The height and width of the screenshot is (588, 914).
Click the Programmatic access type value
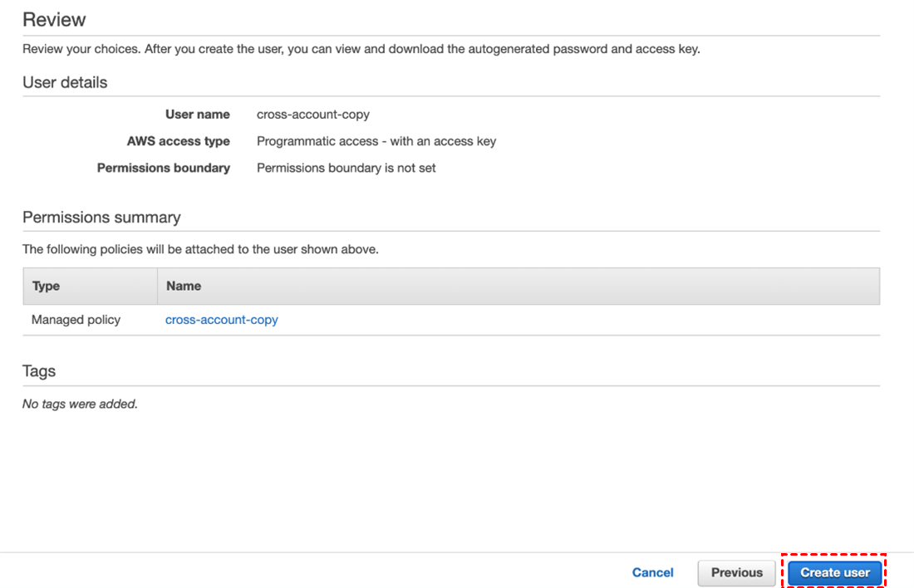376,141
